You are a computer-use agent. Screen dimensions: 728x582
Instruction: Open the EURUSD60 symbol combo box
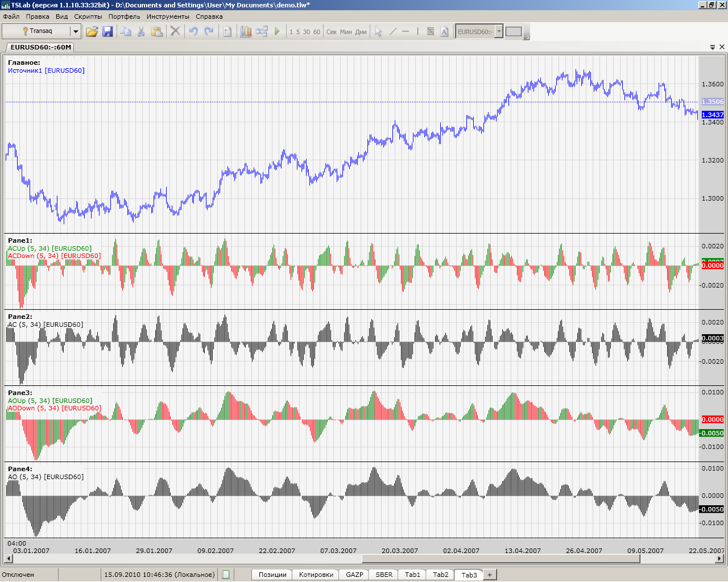coord(499,31)
